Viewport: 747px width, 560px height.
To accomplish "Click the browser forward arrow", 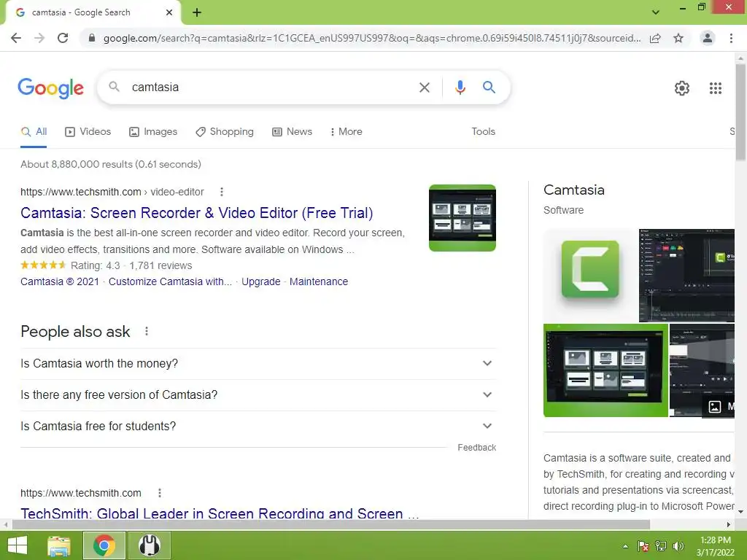I will coord(39,38).
